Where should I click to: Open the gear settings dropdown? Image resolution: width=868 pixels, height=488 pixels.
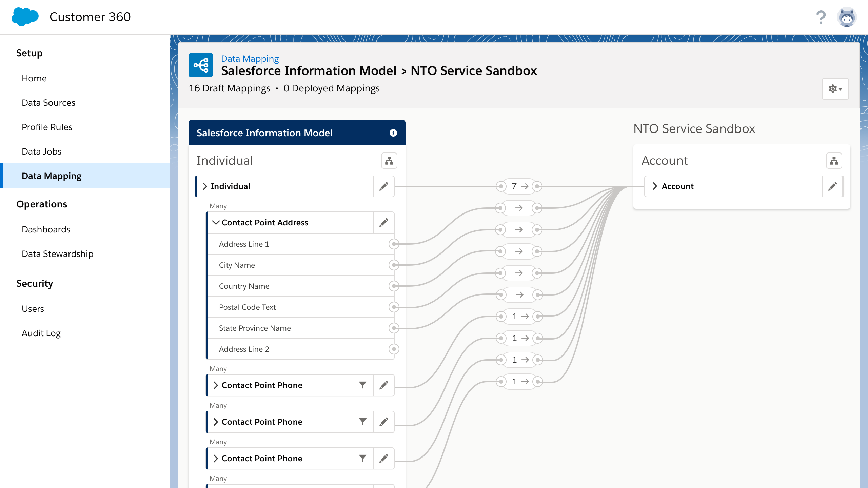[x=835, y=89]
